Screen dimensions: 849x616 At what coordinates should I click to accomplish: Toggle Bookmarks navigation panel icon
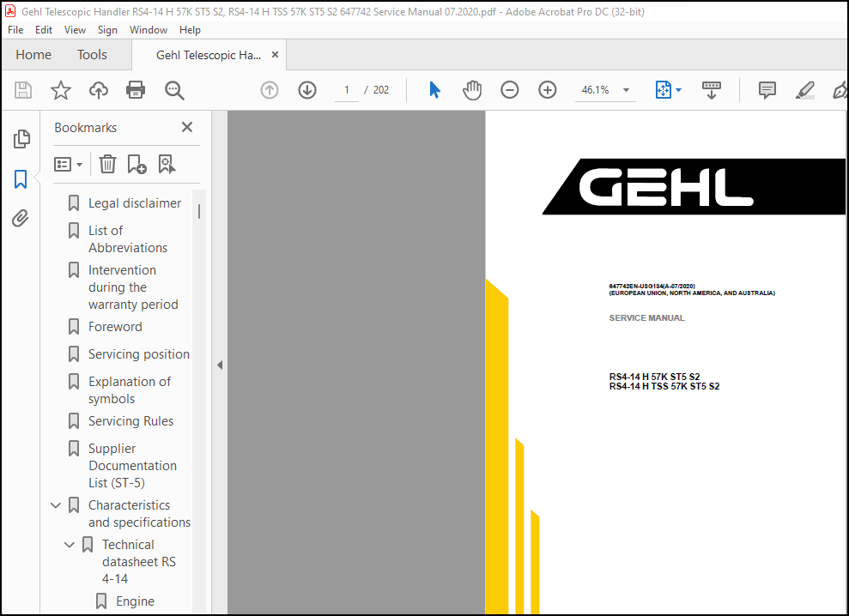pyautogui.click(x=21, y=179)
